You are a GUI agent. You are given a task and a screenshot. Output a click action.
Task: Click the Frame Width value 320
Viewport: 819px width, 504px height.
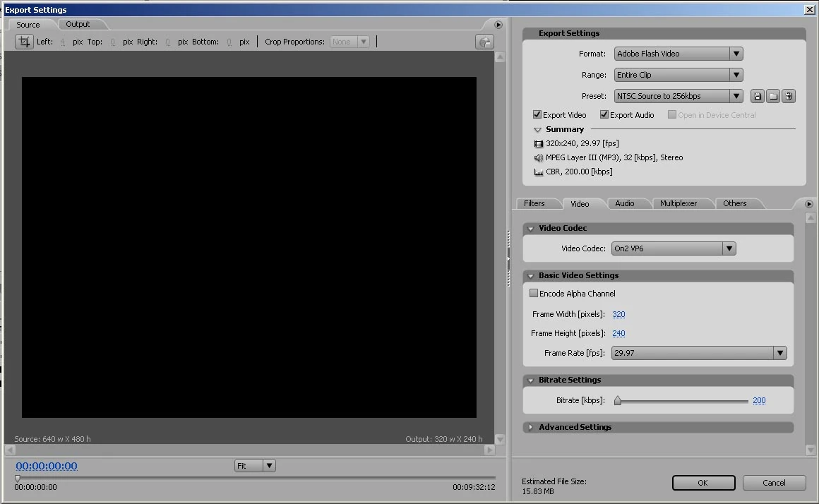click(x=618, y=314)
